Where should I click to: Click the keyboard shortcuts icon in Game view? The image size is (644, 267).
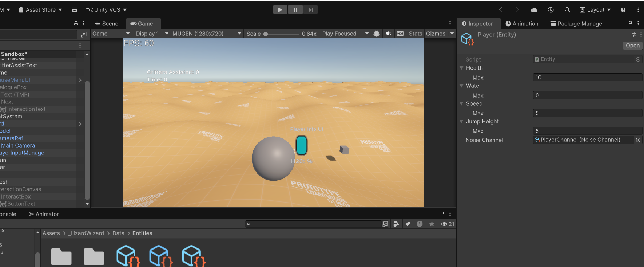point(400,34)
